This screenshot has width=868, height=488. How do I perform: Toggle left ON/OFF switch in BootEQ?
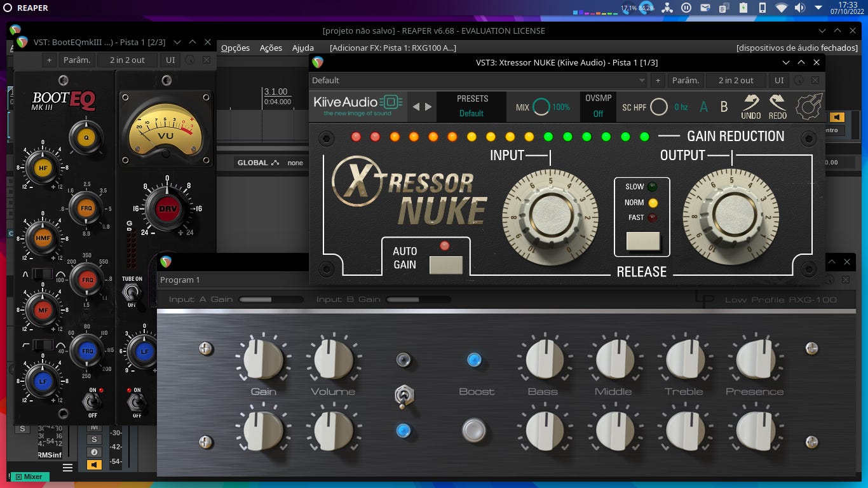pos(93,402)
